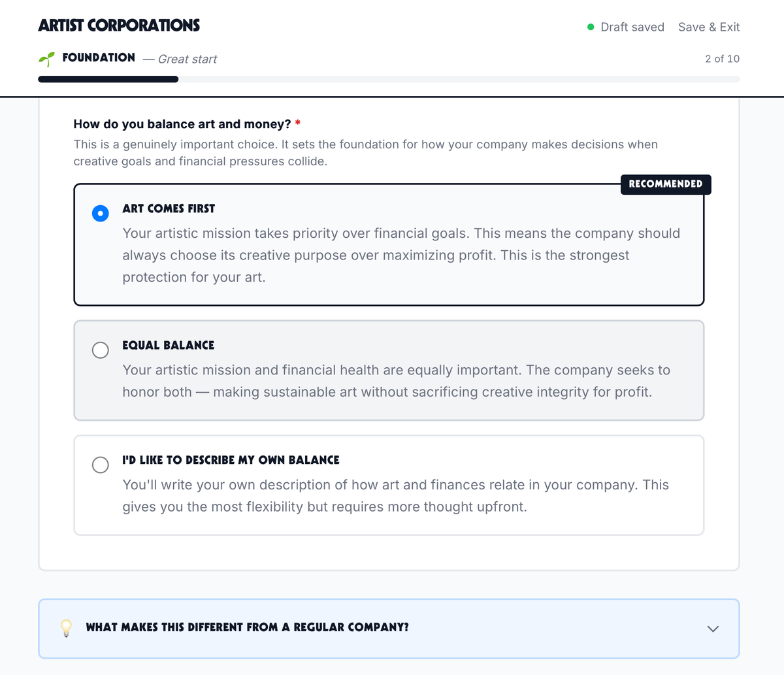The height and width of the screenshot is (675, 784).
Task: Expand the section with the chevron arrow
Action: point(713,629)
